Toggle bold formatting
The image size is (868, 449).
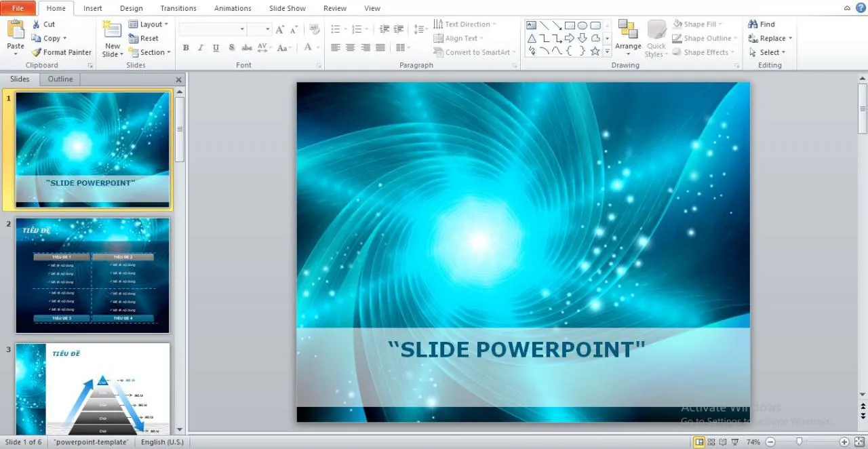186,47
